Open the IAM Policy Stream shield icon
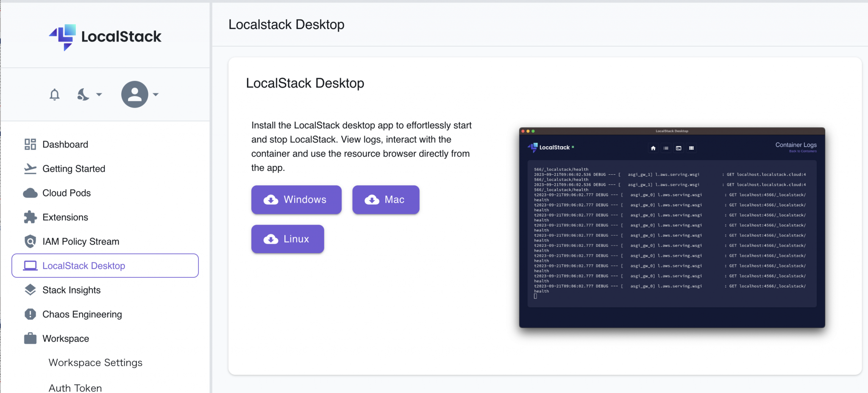Image resolution: width=868 pixels, height=393 pixels. (30, 241)
